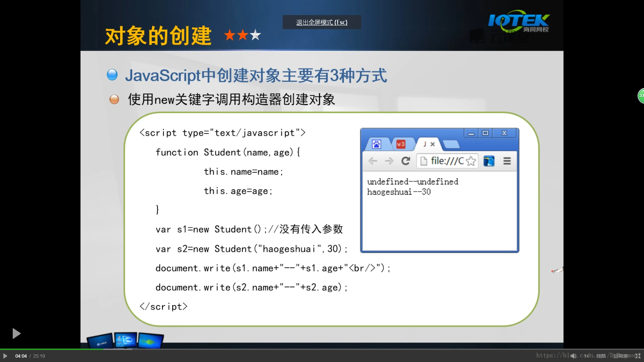Close the J tab in slide's browser
This screenshot has width=644, height=362.
point(433,144)
